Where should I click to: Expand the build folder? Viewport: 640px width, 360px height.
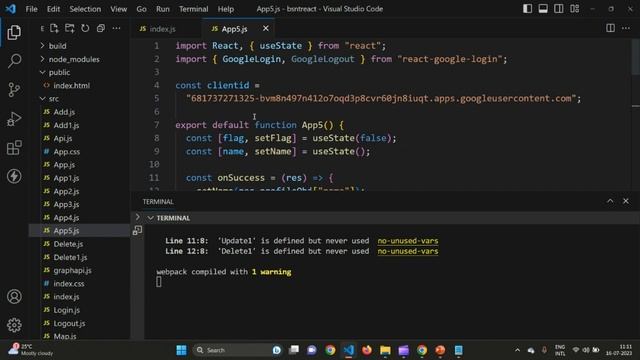[x=42, y=46]
